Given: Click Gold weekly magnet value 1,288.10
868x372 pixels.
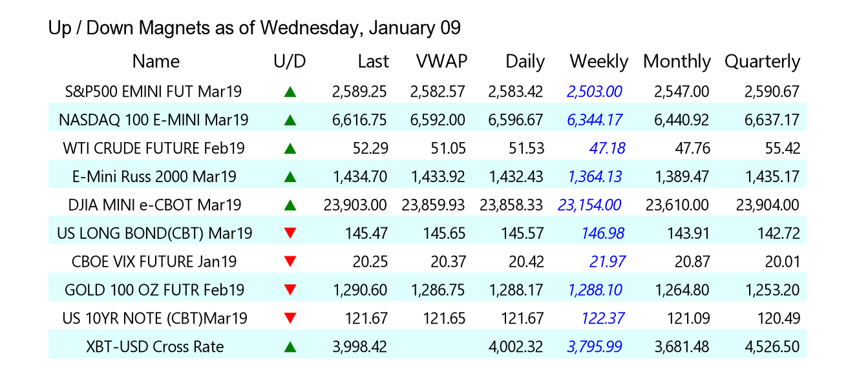Looking at the screenshot, I should click(595, 290).
